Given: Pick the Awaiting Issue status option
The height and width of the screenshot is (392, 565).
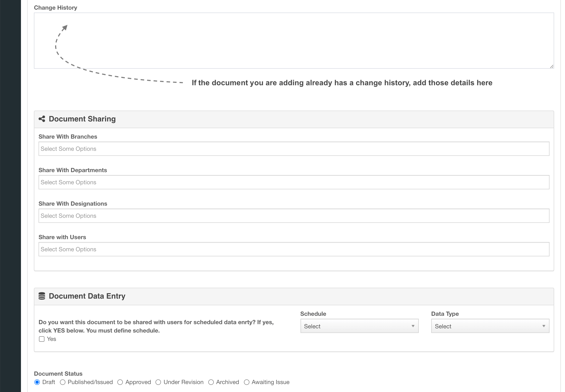Looking at the screenshot, I should [x=246, y=382].
